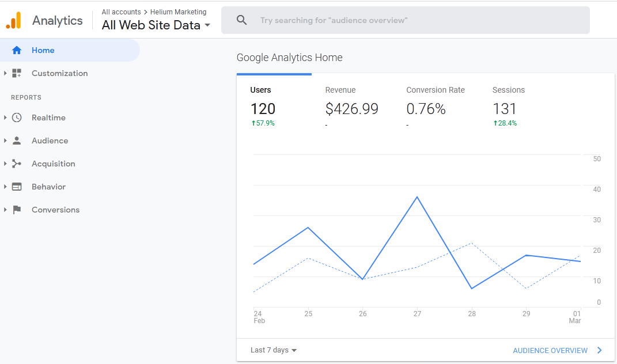
Task: Click the 01 Mar date label on chart axis
Action: [575, 317]
